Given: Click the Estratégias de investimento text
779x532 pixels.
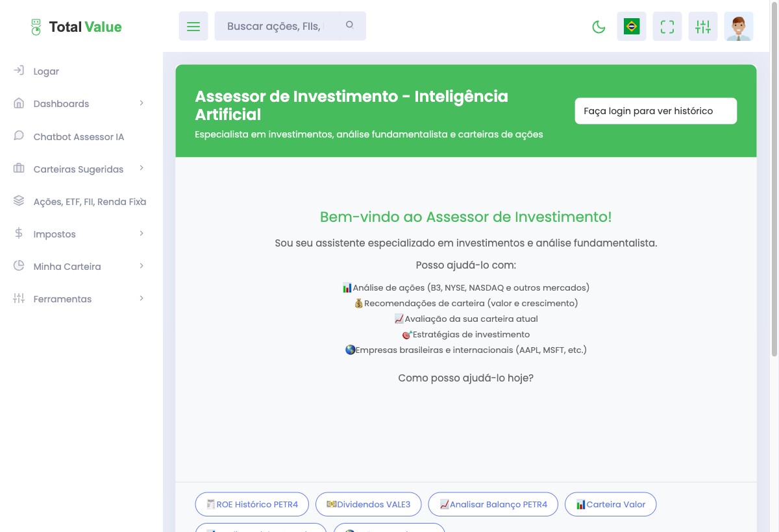Looking at the screenshot, I should (x=466, y=334).
